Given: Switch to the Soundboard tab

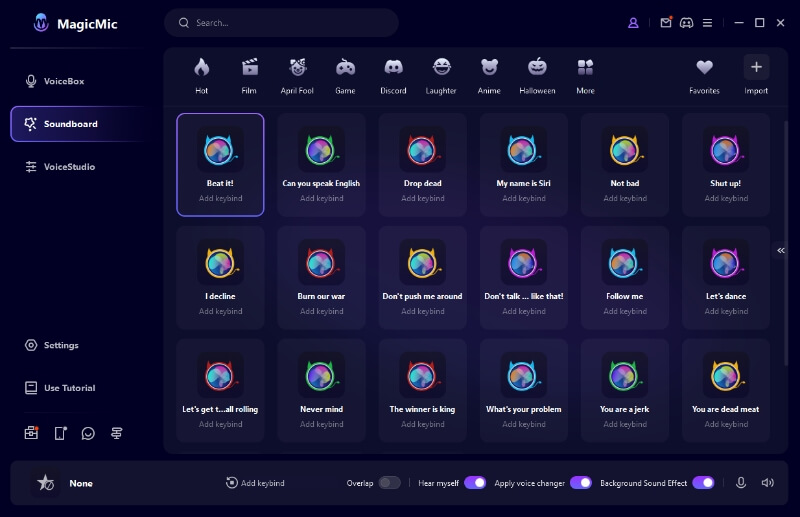Looking at the screenshot, I should [79, 124].
